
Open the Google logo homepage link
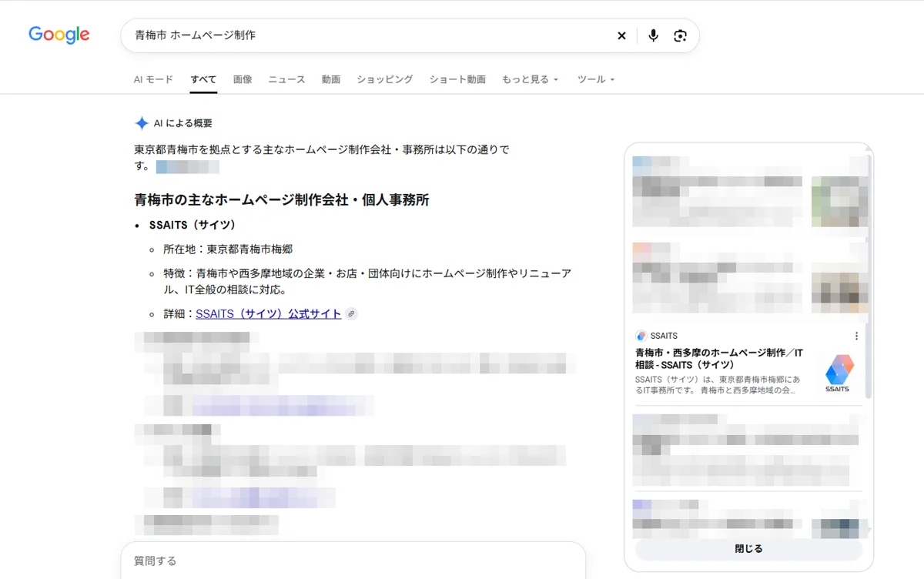[59, 35]
